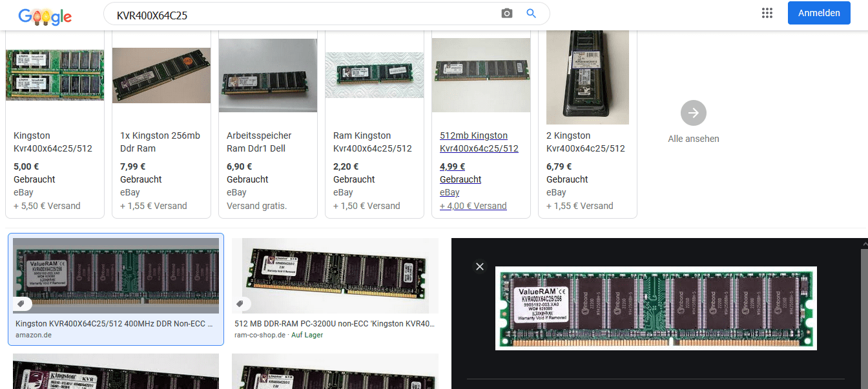
Task: Click the 5,00 € price
Action: point(27,166)
